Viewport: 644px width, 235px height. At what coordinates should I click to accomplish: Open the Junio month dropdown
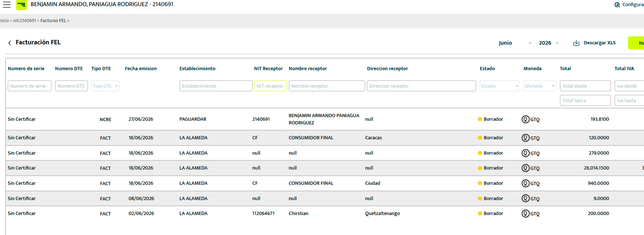click(x=515, y=43)
